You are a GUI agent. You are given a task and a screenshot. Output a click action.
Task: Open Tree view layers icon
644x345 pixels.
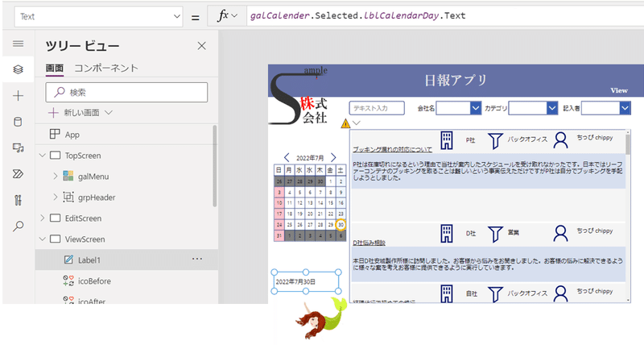click(18, 69)
